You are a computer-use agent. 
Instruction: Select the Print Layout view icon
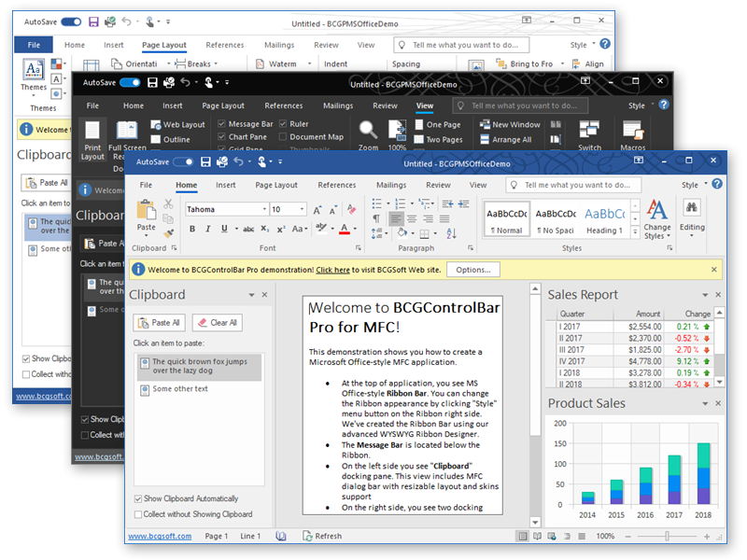coord(92,130)
